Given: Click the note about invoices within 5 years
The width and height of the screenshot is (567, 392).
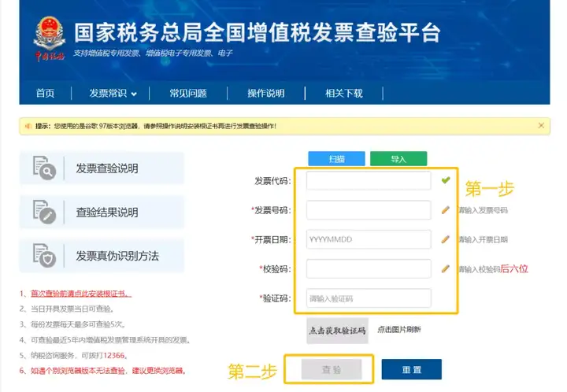Looking at the screenshot, I should 110,340.
